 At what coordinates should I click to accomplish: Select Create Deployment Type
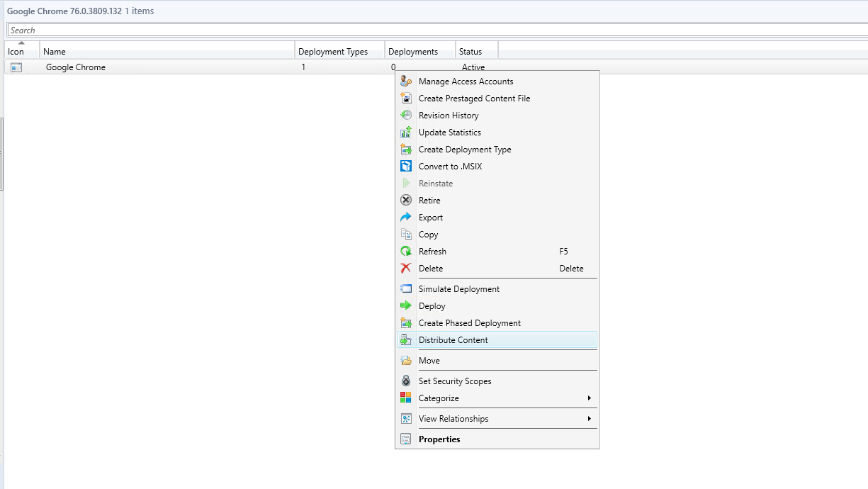tap(497, 150)
